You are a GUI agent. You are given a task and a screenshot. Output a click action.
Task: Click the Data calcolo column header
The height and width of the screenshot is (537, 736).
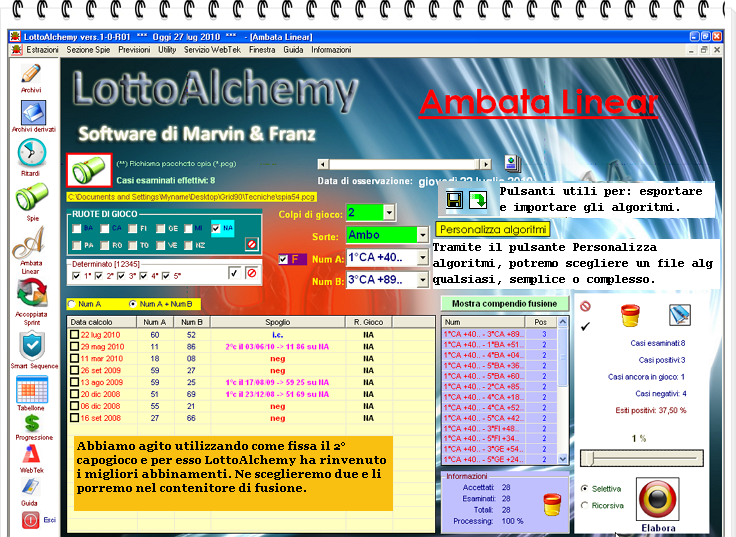102,322
